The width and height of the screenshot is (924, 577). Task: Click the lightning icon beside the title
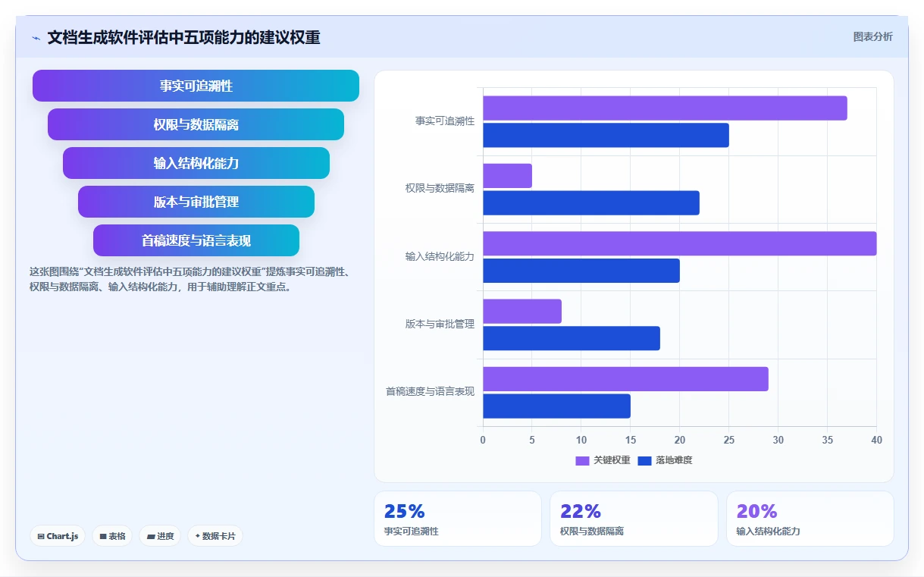tap(36, 38)
